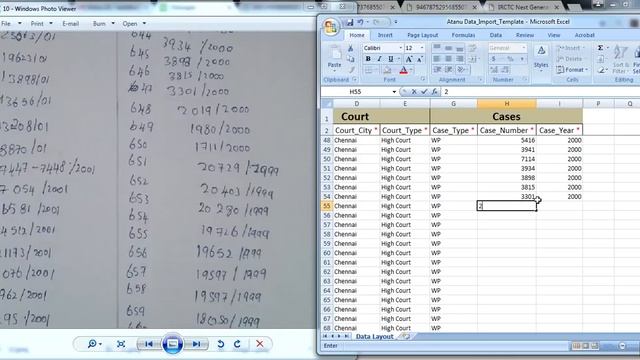Apply Underline formatting
The image size is (640, 360).
[x=391, y=59]
